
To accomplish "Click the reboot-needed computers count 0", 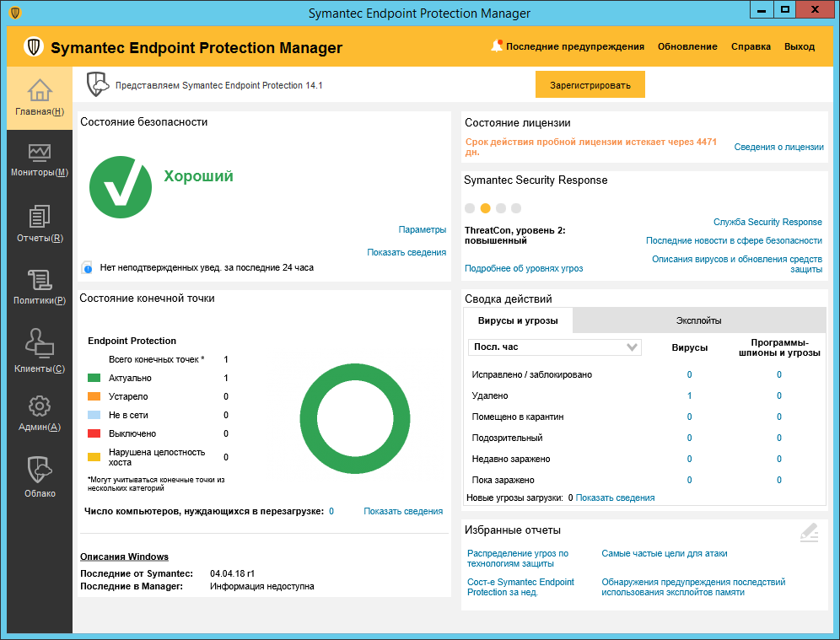I will 331,511.
